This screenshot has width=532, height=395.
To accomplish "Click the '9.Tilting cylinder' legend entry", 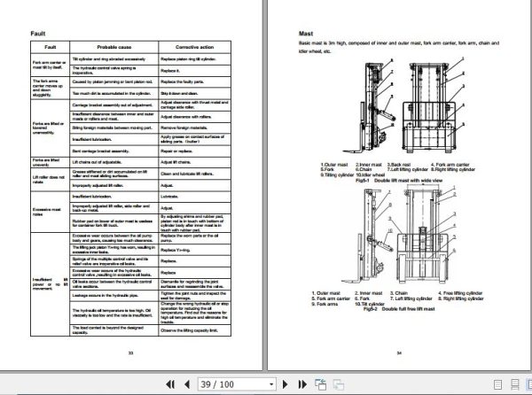I will [337, 174].
